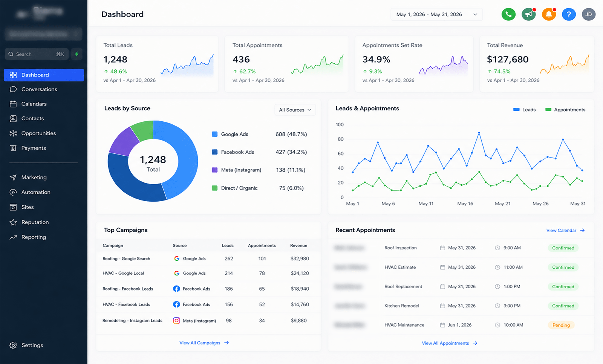Click the blue help question mark icon
This screenshot has height=364, width=603.
(569, 14)
